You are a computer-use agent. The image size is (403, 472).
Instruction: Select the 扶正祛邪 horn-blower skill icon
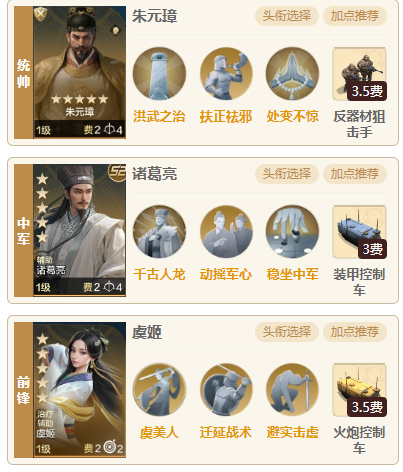tap(226, 73)
